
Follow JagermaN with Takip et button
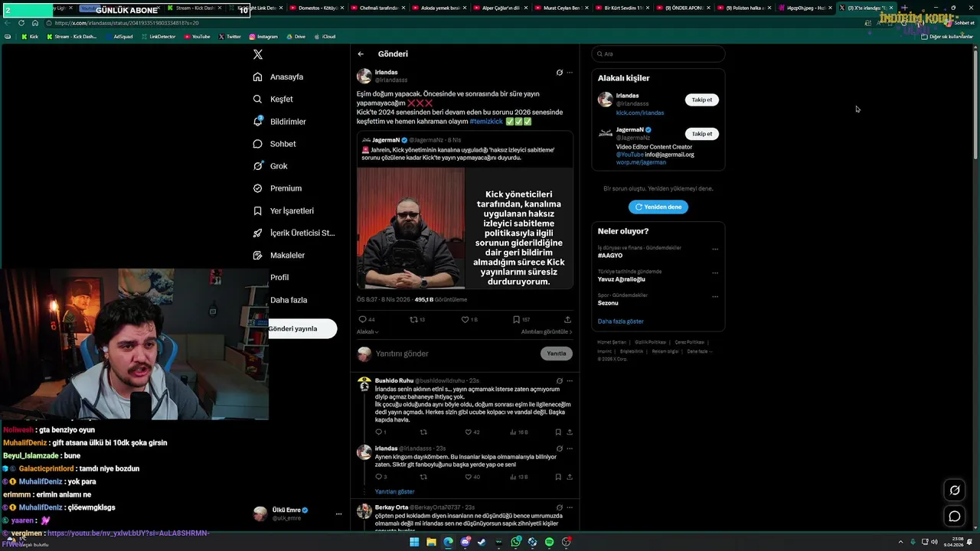[702, 134]
